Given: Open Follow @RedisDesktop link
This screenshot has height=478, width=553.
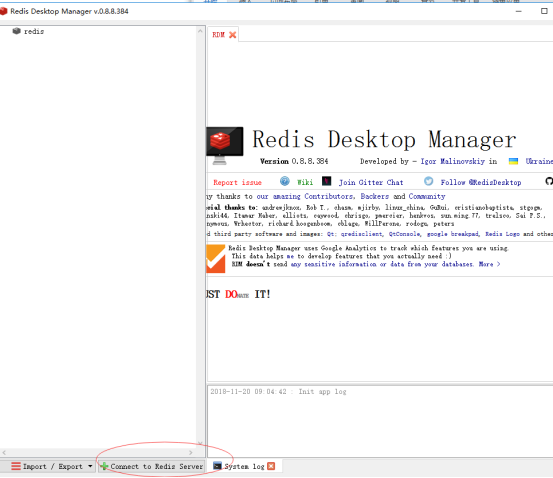Looking at the screenshot, I should coord(481,182).
